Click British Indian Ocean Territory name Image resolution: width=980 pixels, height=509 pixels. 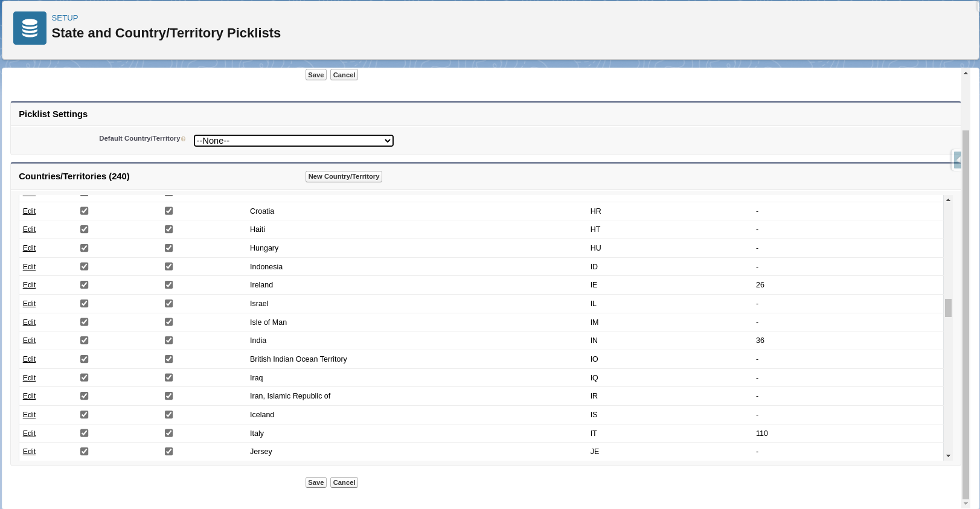(298, 359)
